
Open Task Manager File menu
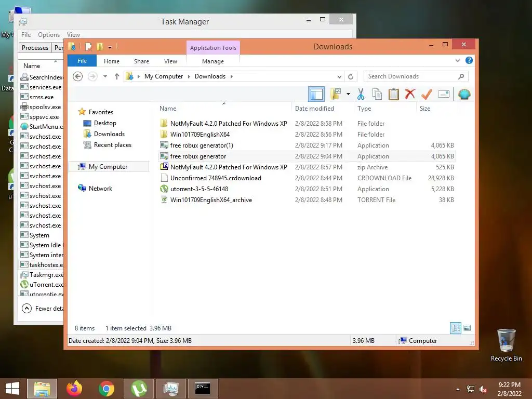tap(26, 35)
